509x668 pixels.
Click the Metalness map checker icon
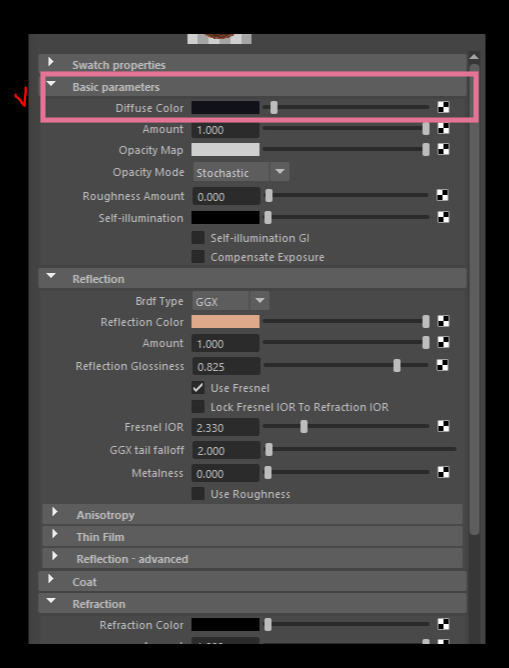(443, 472)
